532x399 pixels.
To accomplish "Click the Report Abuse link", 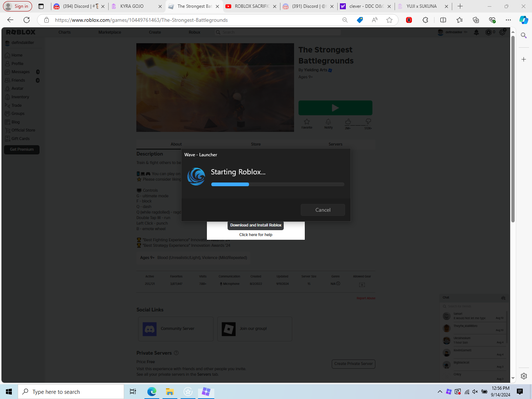I will [x=366, y=298].
